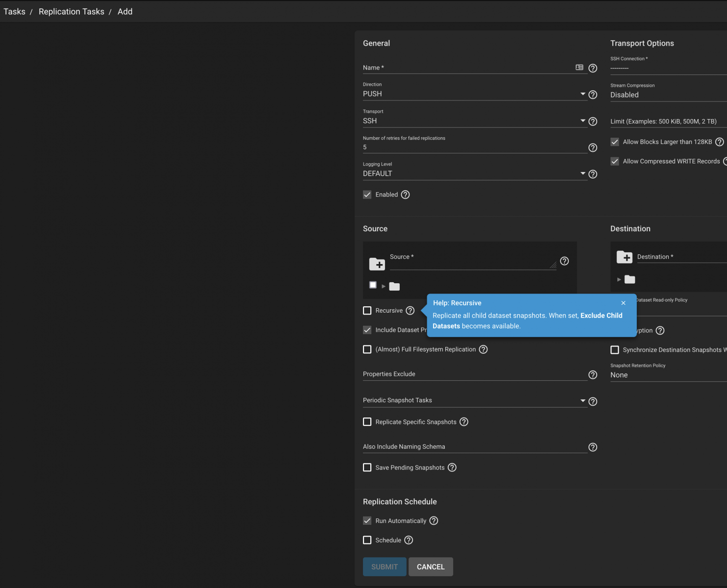Open help for the Direction setting
727x588 pixels.
[593, 95]
